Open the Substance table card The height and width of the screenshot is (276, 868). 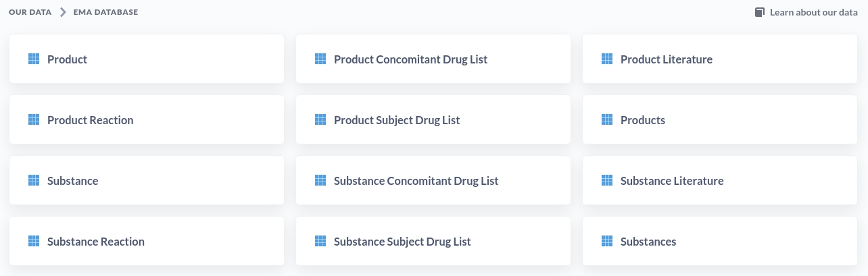coord(147,180)
